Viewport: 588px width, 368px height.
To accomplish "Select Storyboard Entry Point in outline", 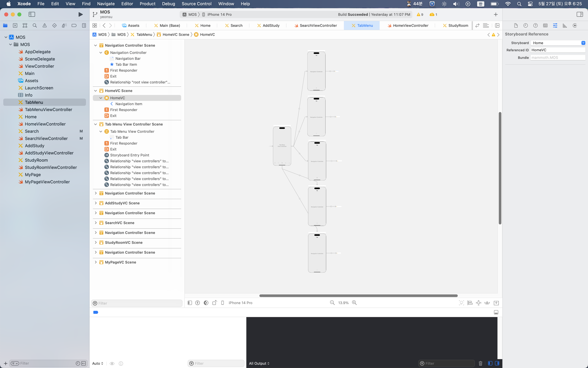I will [x=129, y=155].
